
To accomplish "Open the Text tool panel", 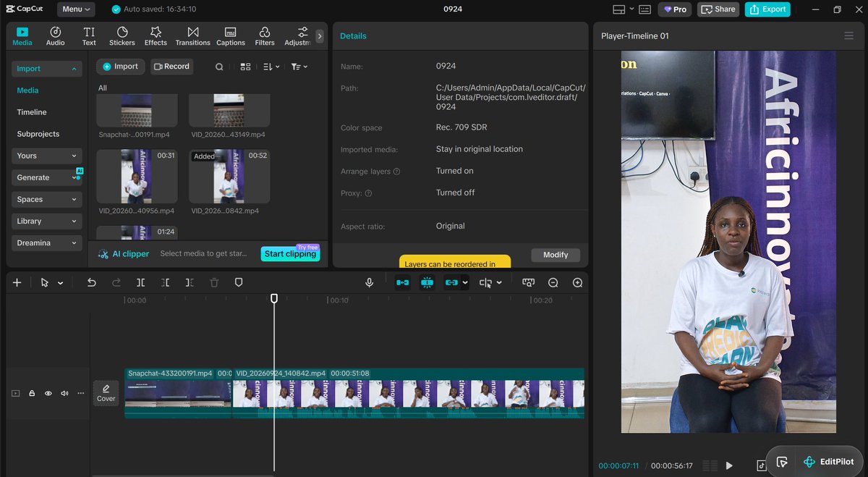I will 89,36.
